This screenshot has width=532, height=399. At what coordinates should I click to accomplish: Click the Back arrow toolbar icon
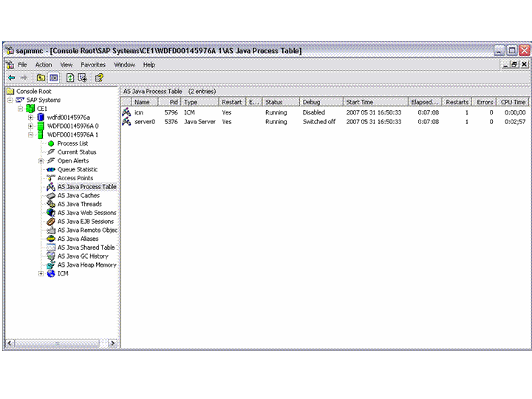[12, 78]
